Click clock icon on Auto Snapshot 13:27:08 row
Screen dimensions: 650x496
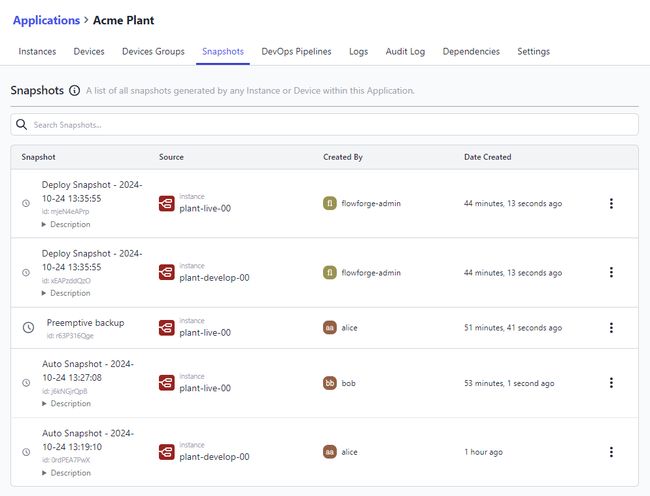[26, 383]
